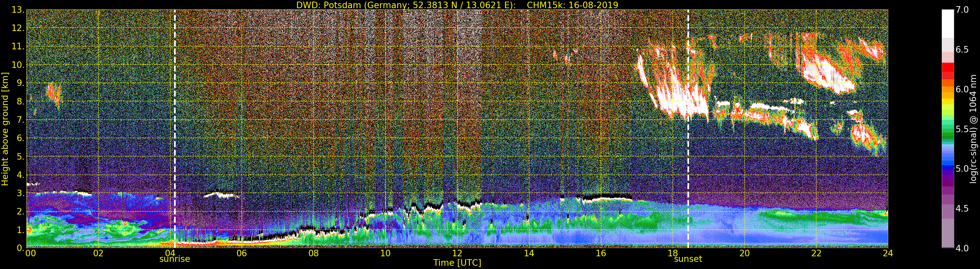Click the DWD Potsdam CHM15k plot title
This screenshot has height=269, width=980.
click(x=457, y=5)
